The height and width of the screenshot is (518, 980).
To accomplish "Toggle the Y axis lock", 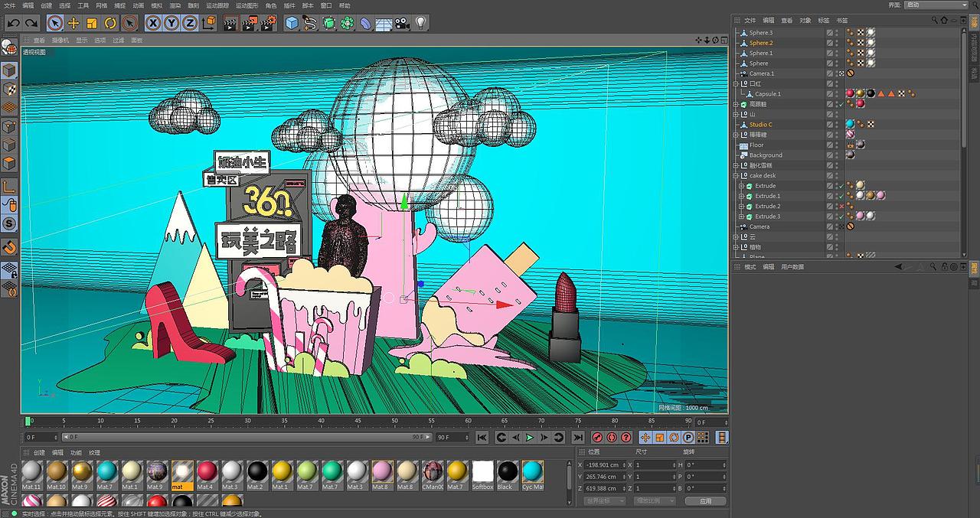I will [x=171, y=23].
